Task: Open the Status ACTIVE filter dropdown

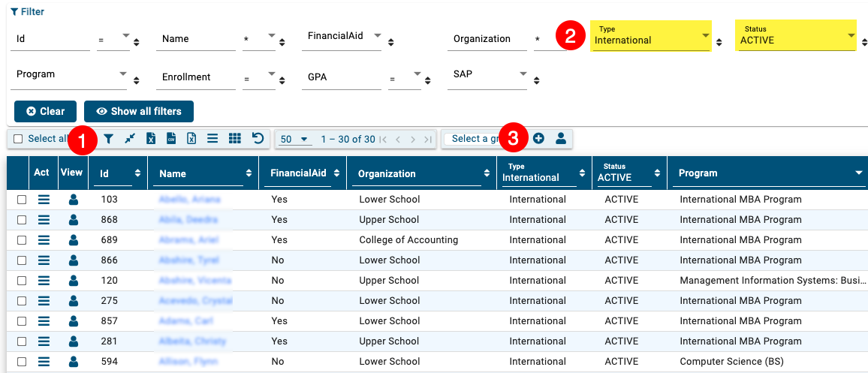Action: pyautogui.click(x=796, y=36)
